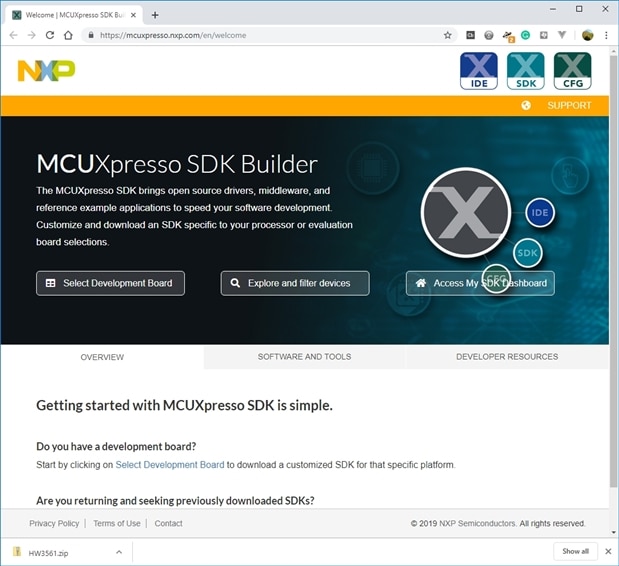The image size is (619, 566).
Task: Go back using browser back arrow
Action: tap(13, 35)
